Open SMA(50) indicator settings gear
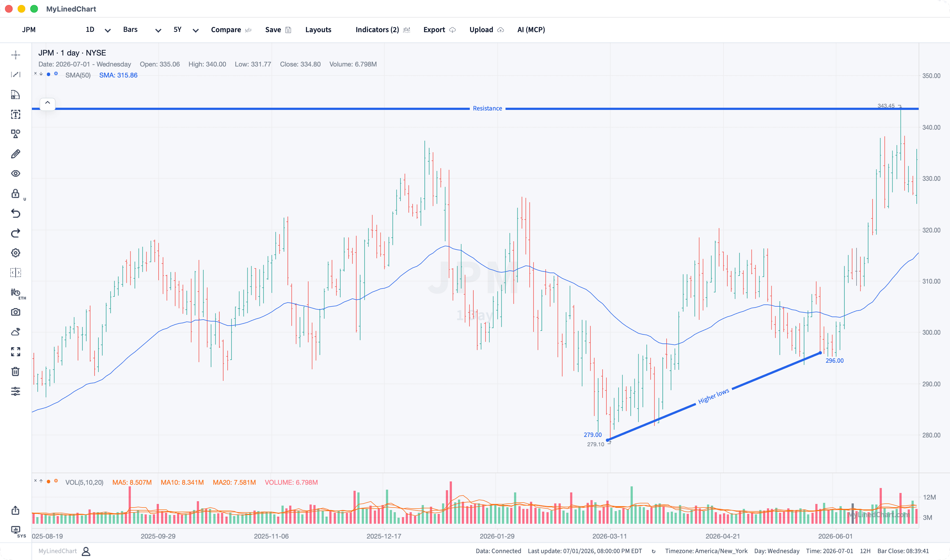Viewport: 950px width, 560px height. (56, 74)
